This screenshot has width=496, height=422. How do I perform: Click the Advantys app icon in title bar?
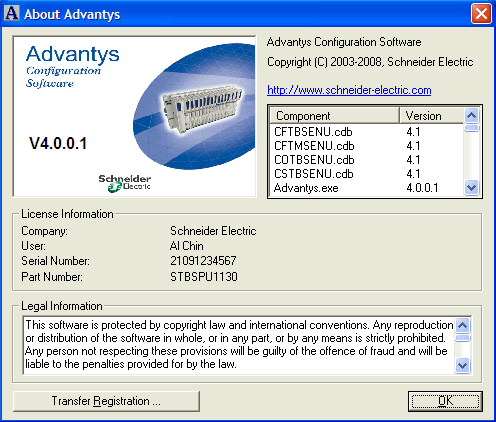tap(11, 13)
